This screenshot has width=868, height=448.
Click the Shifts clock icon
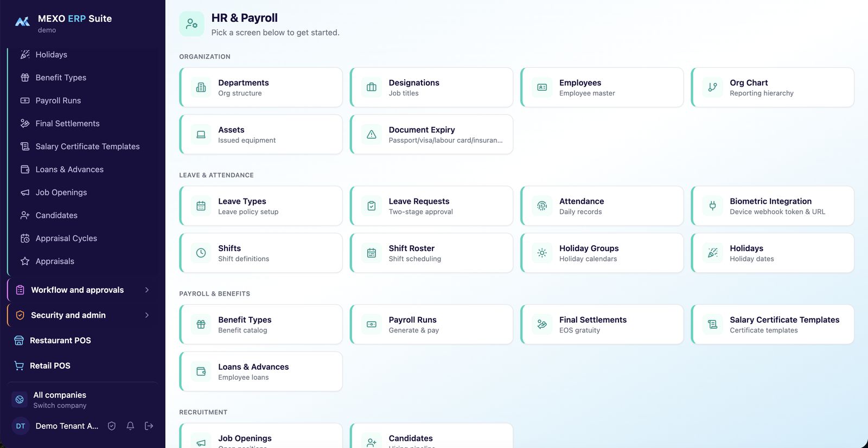201,253
